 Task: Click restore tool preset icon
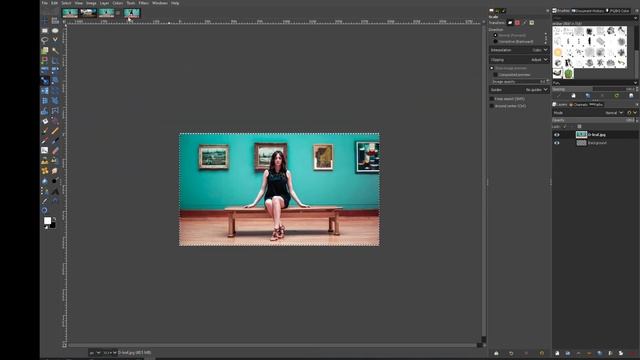click(511, 353)
